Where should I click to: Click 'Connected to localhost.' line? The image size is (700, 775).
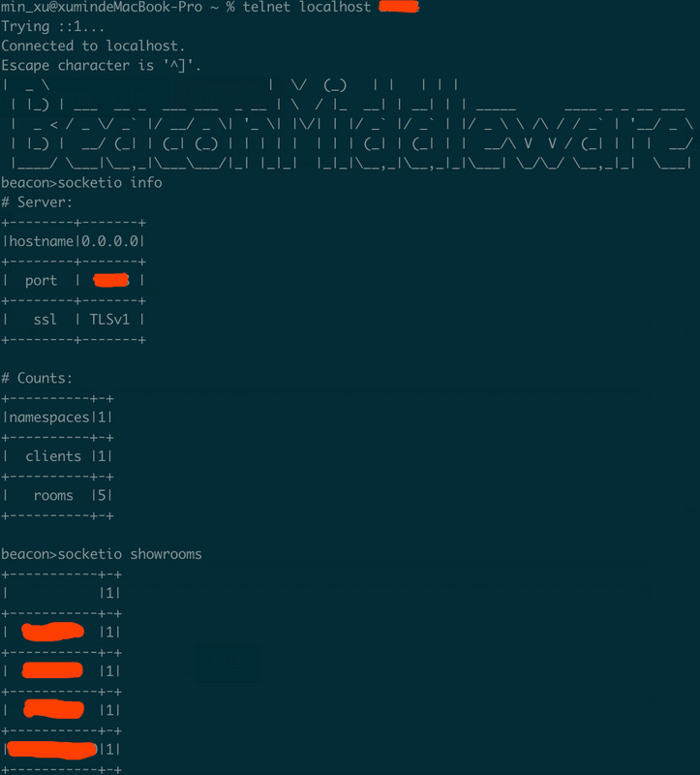[x=93, y=46]
